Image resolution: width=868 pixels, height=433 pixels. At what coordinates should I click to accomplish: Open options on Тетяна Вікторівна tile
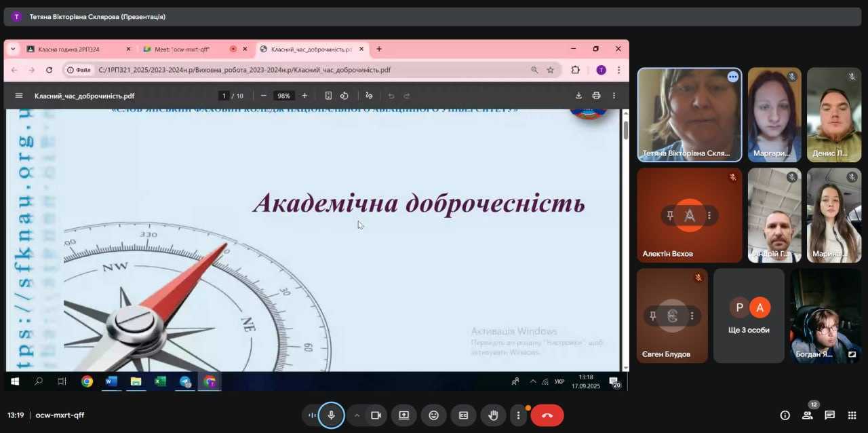coord(732,77)
